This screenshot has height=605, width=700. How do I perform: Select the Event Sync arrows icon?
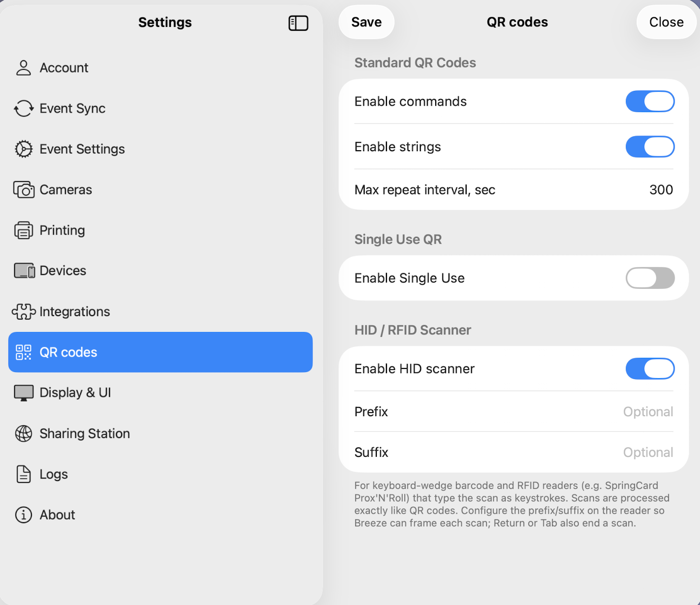pos(23,108)
